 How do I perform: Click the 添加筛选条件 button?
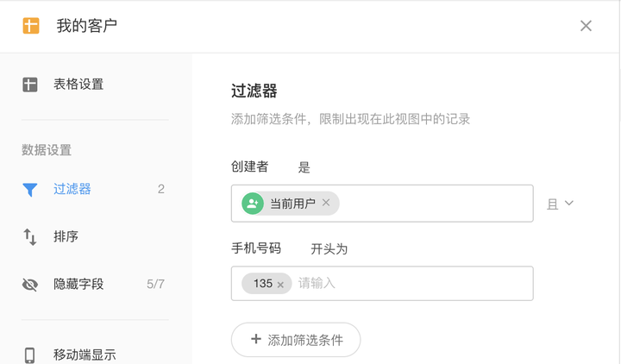point(296,340)
